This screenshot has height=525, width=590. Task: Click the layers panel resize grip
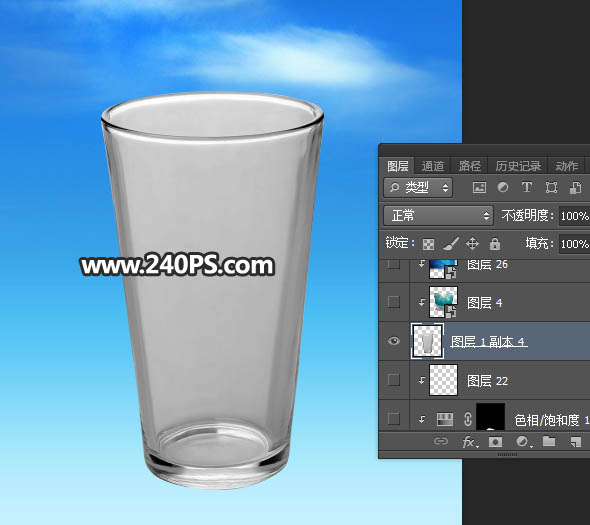point(507,455)
